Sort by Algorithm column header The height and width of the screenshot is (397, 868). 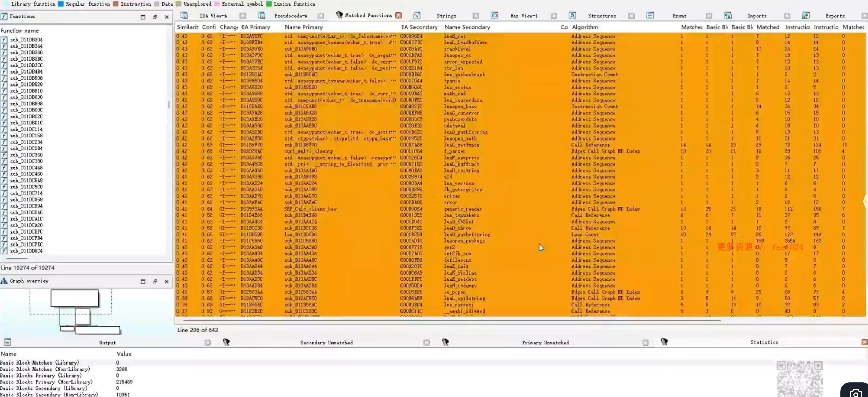tap(585, 27)
